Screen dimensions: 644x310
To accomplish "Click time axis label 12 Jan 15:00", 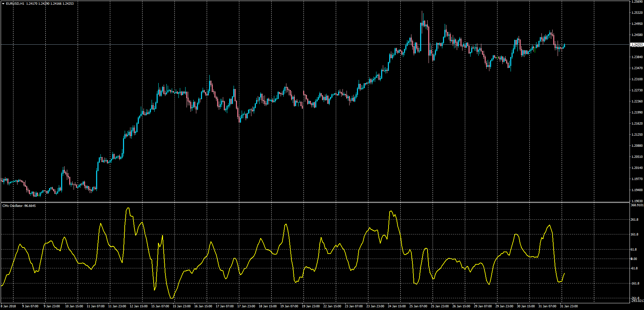I will coord(138,306).
